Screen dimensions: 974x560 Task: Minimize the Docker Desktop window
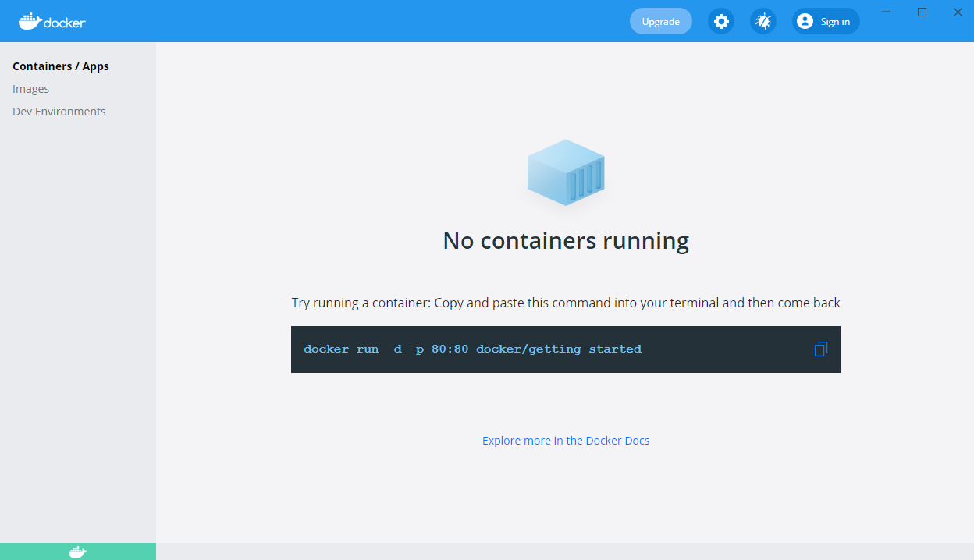(x=886, y=12)
